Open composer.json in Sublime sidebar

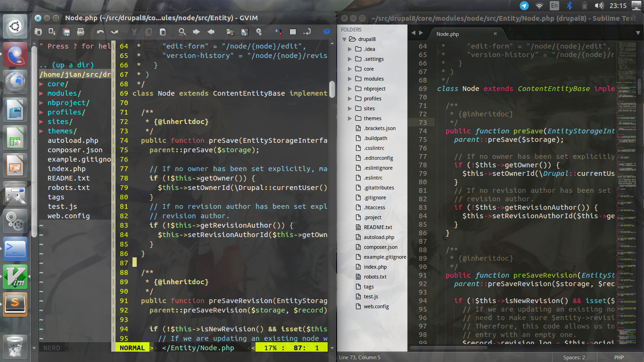pyautogui.click(x=380, y=247)
